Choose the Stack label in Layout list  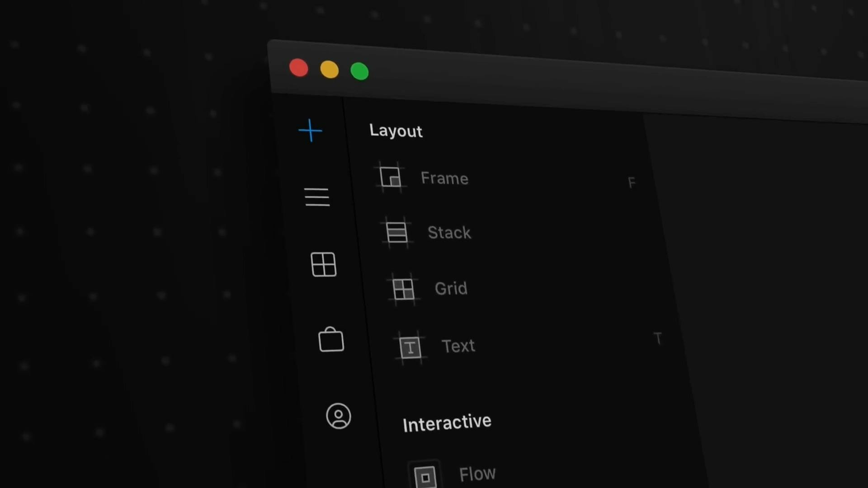click(x=449, y=232)
